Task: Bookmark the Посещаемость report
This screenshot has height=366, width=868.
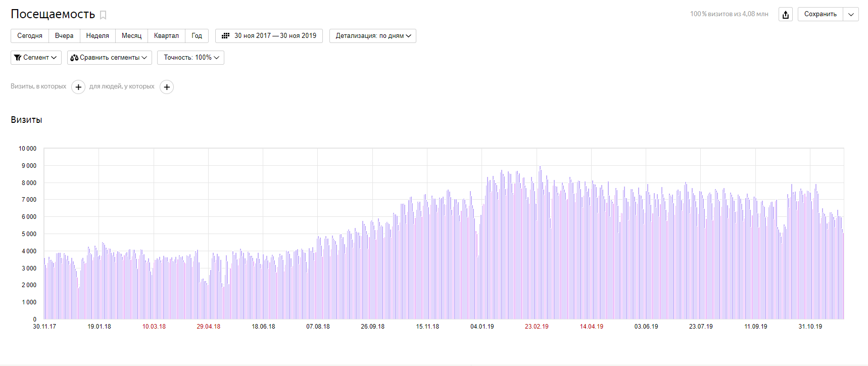Action: tap(103, 15)
